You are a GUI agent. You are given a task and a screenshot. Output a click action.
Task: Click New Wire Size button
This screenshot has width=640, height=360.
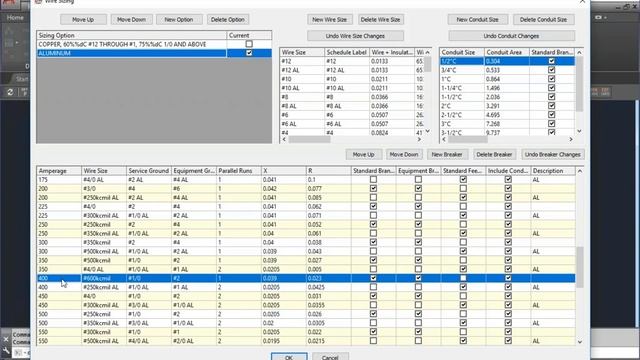(x=329, y=20)
